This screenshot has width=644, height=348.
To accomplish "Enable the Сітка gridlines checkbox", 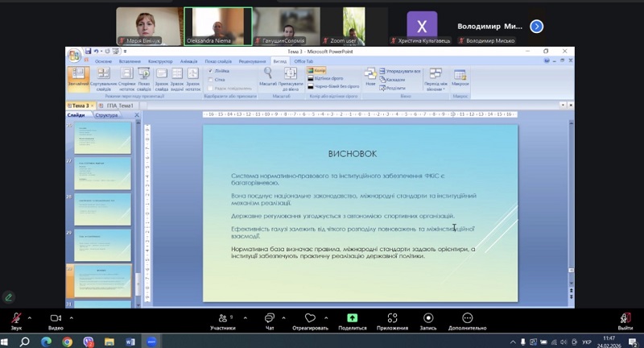I will click(x=211, y=80).
